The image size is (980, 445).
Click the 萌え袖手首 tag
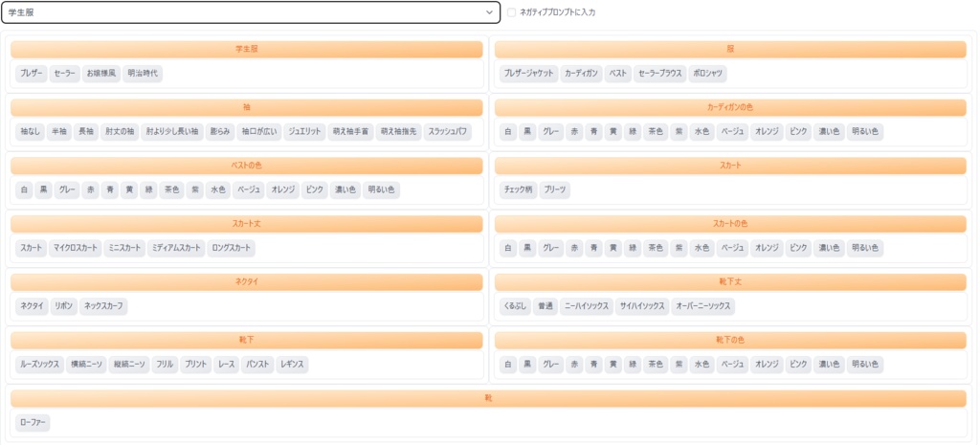click(350, 132)
